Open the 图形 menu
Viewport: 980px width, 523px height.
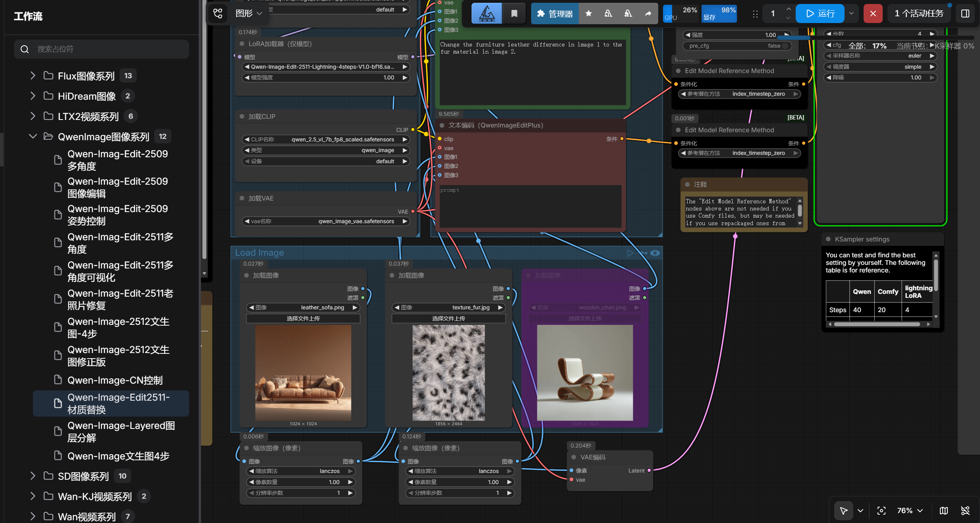coord(249,14)
